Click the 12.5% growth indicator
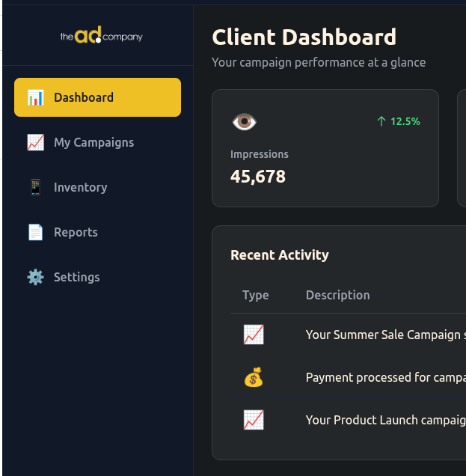 pos(398,121)
